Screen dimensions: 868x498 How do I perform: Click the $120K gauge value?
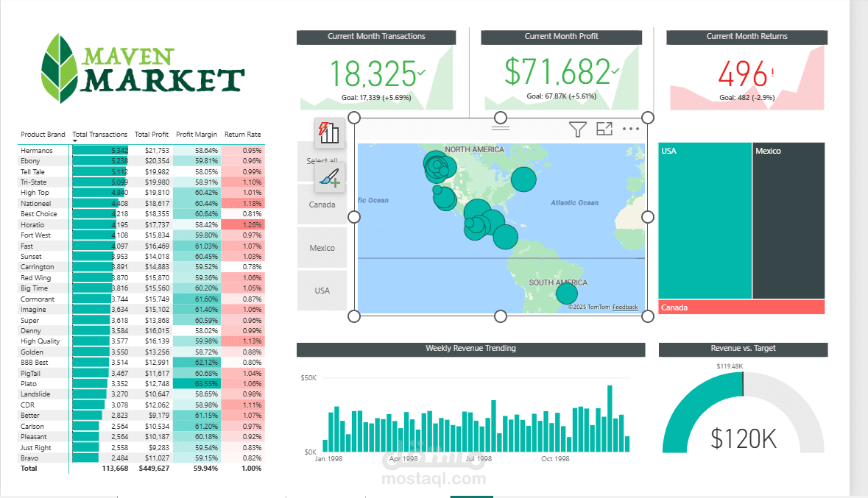tap(744, 439)
